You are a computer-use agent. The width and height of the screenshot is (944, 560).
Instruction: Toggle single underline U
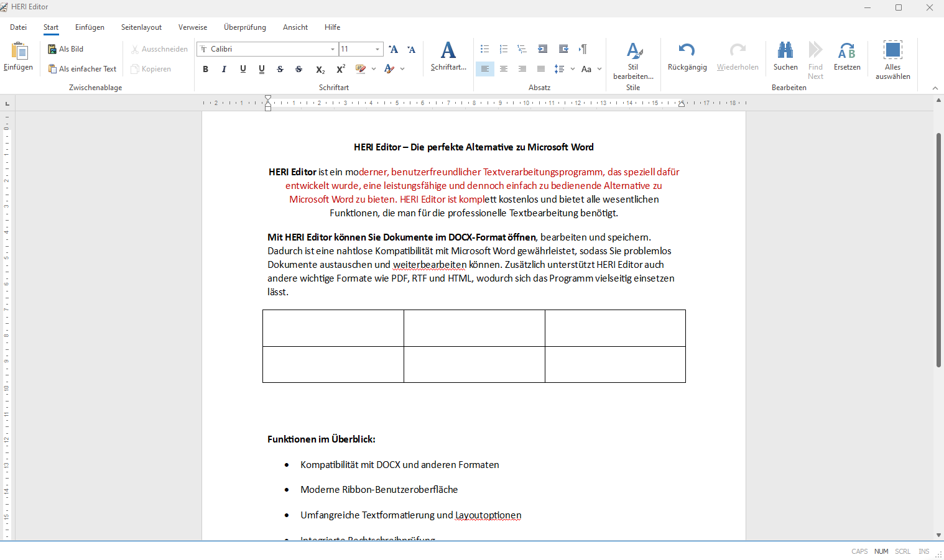tap(243, 69)
